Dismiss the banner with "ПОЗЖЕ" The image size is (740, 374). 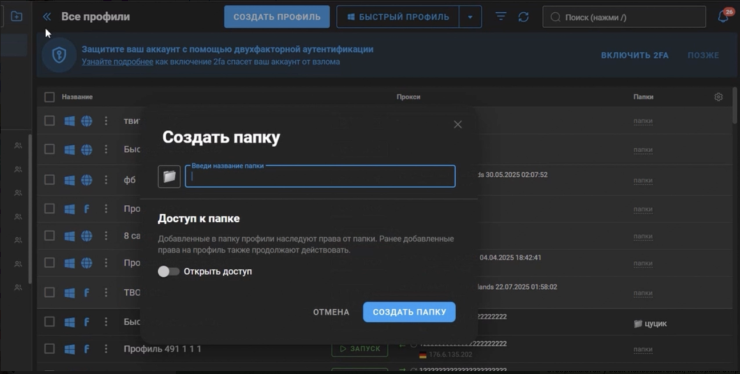(703, 55)
